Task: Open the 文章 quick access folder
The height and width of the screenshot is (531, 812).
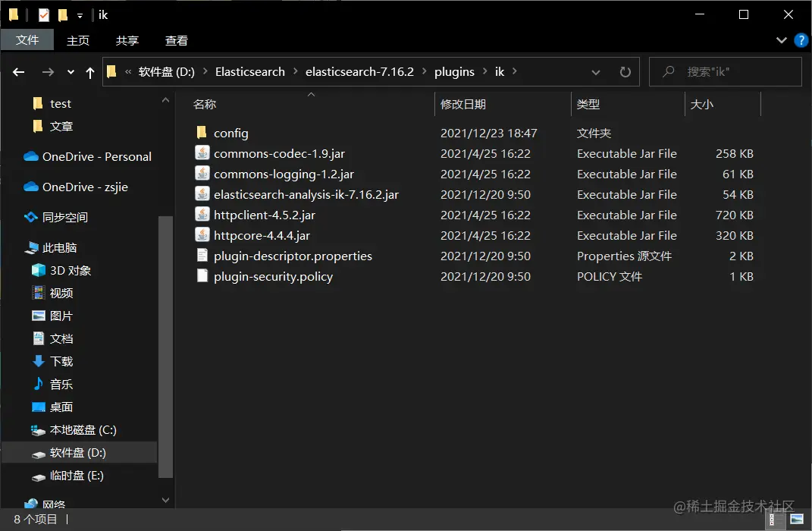Action: coord(53,127)
